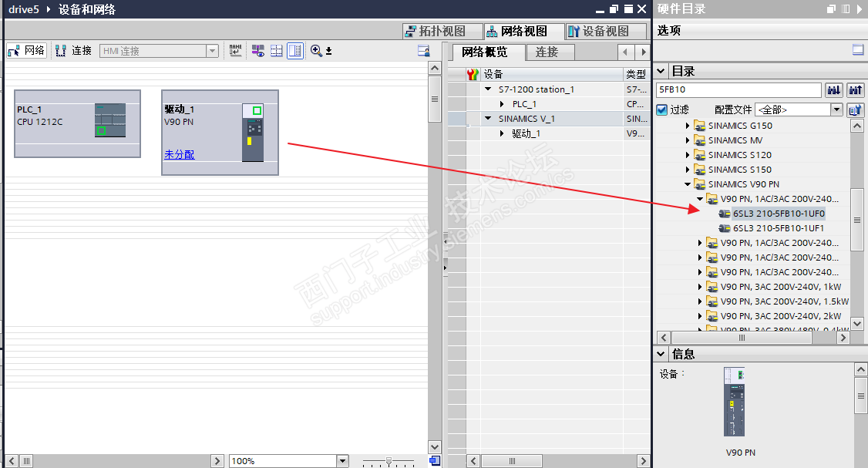Screen dimensions: 868x468
Task: Click the striped auto-collapse icon on 硬件目录 panel
Action: coord(846,8)
